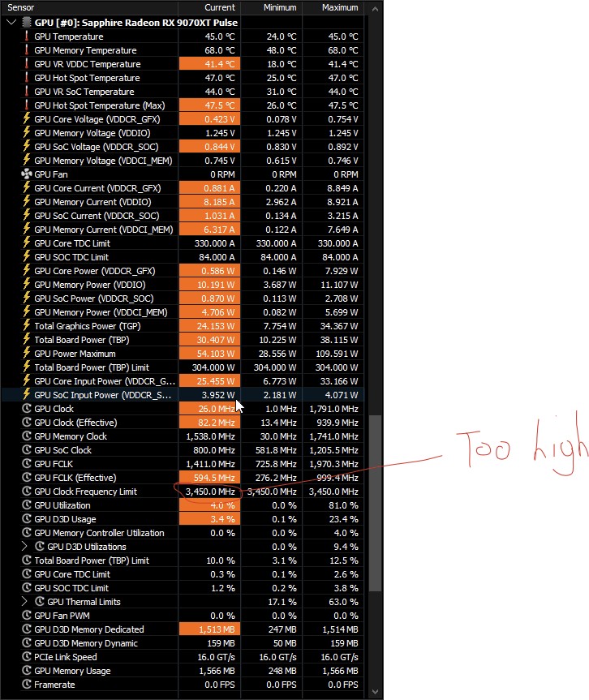The image size is (589, 700).
Task: Click thermometer icon of GPU Temperature row
Action: click(27, 37)
